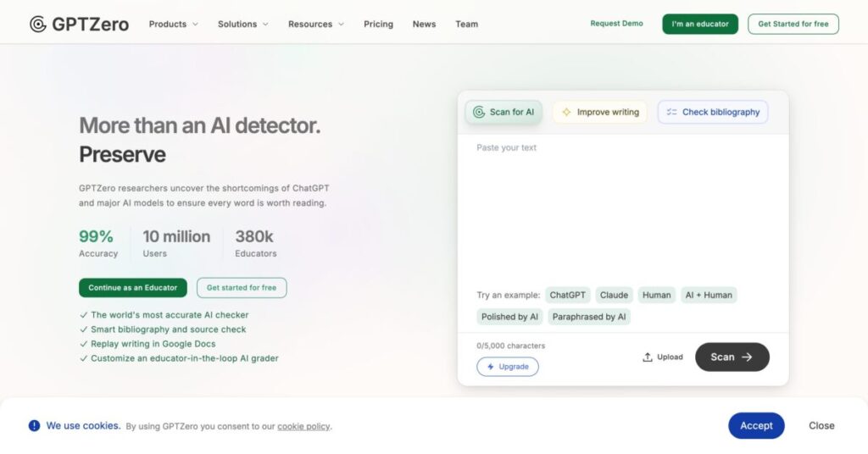Click the upload arrow icon
Screen dimensions: 868x454
point(647,357)
